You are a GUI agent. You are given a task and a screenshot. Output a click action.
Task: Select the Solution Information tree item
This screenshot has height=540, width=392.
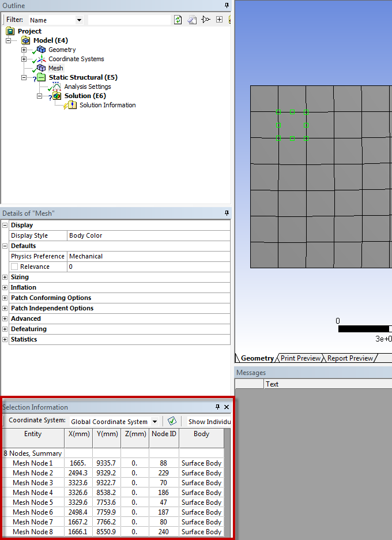coord(107,105)
